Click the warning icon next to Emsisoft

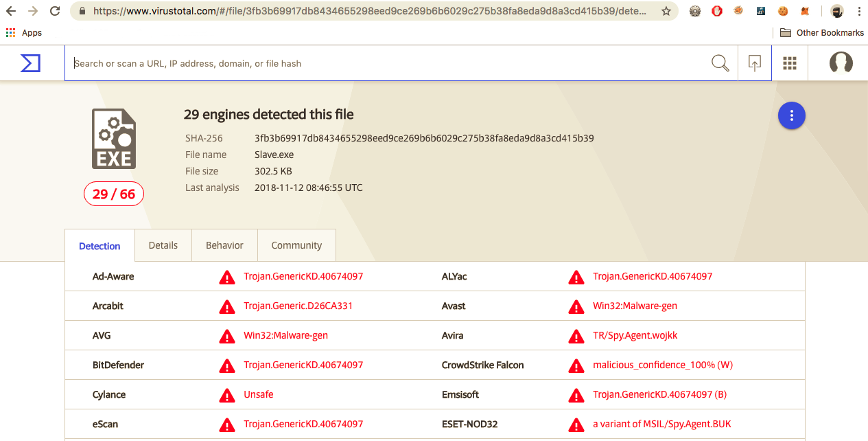point(576,395)
